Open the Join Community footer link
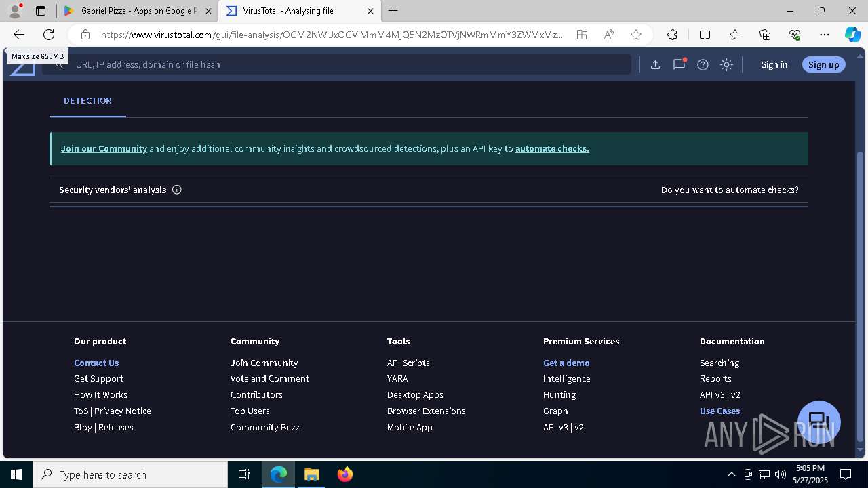 (264, 363)
